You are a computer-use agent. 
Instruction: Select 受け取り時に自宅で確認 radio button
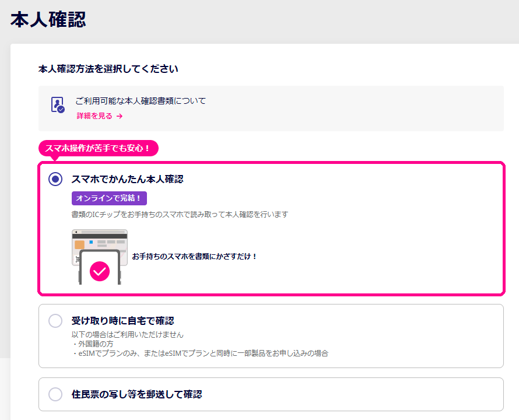pyautogui.click(x=55, y=321)
